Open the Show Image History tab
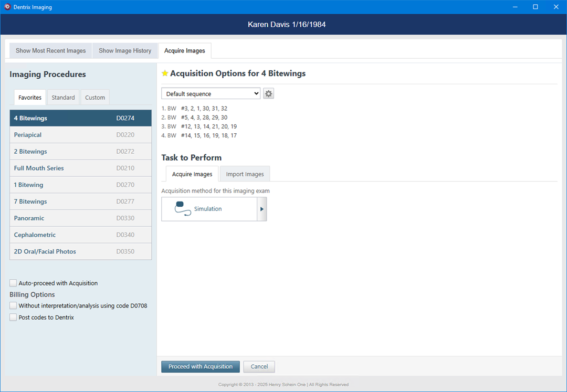 pos(125,50)
